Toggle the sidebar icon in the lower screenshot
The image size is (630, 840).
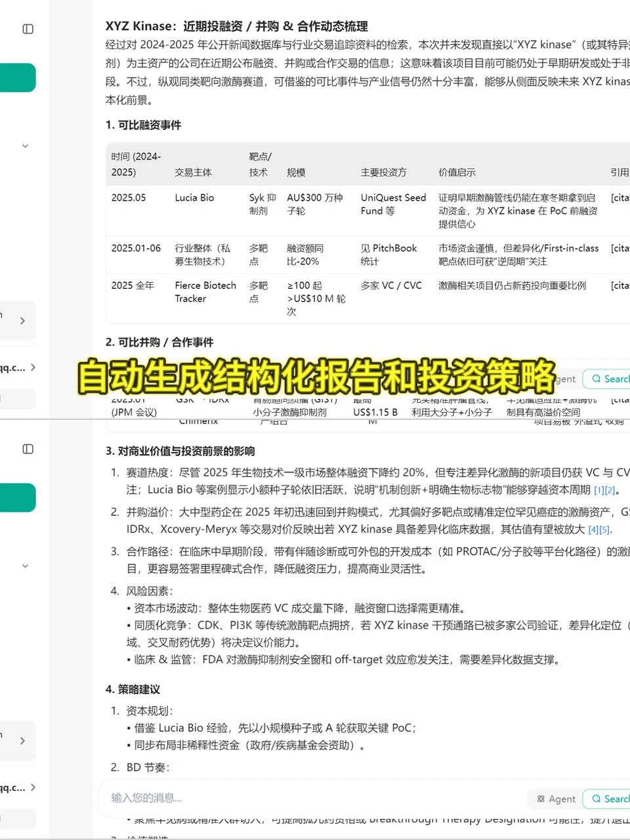[x=28, y=449]
